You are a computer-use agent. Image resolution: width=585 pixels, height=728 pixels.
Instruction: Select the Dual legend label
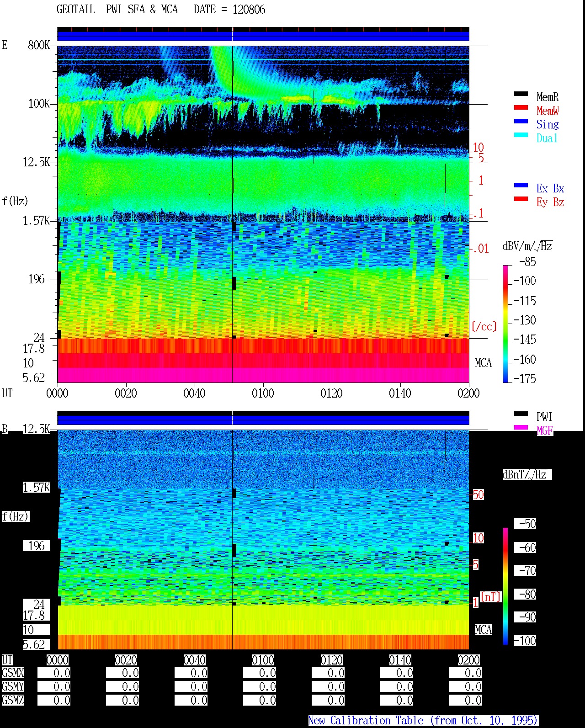click(x=548, y=138)
